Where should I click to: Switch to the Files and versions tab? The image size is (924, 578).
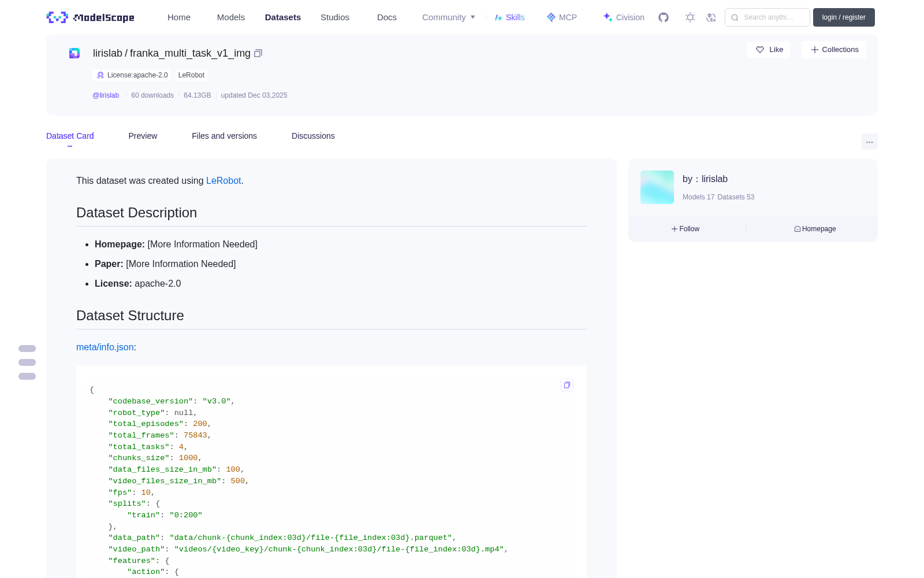point(224,136)
